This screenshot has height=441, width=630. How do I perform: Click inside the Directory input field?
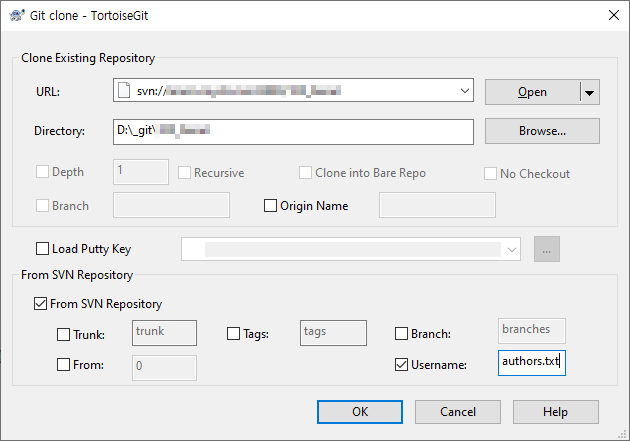[293, 132]
